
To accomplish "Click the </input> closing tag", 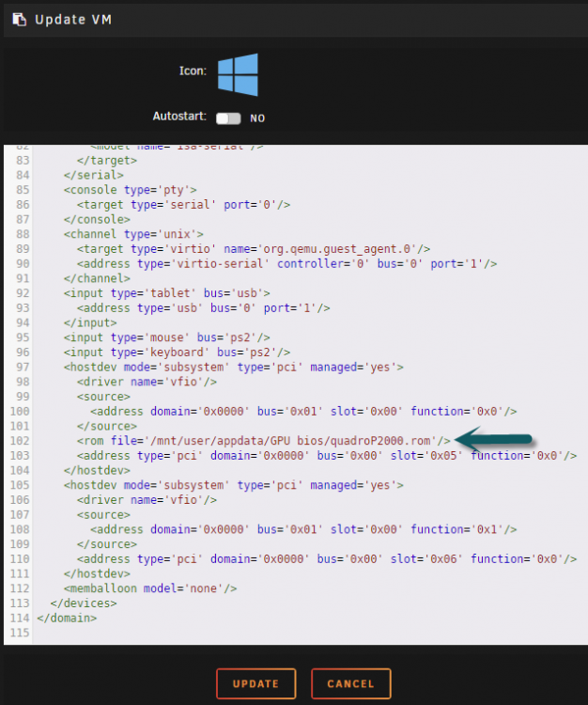I will tap(90, 322).
